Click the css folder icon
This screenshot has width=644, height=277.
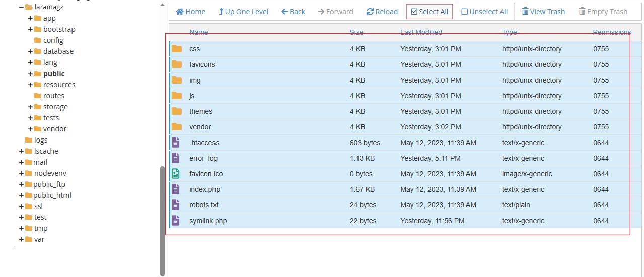(x=176, y=49)
